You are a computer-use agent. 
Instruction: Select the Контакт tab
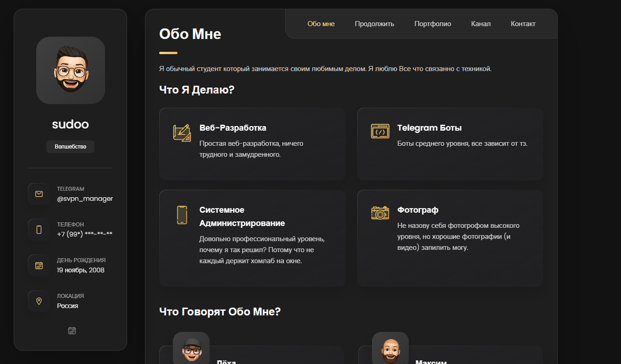coord(523,24)
